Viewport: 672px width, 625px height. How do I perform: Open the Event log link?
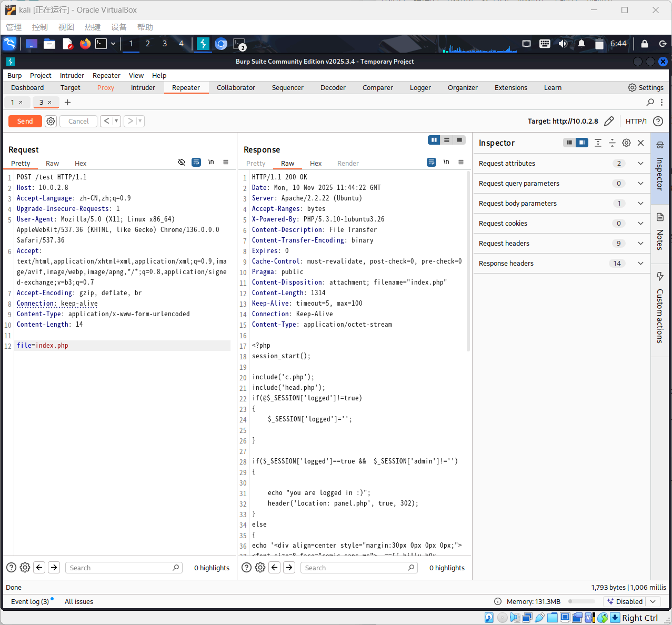point(29,601)
